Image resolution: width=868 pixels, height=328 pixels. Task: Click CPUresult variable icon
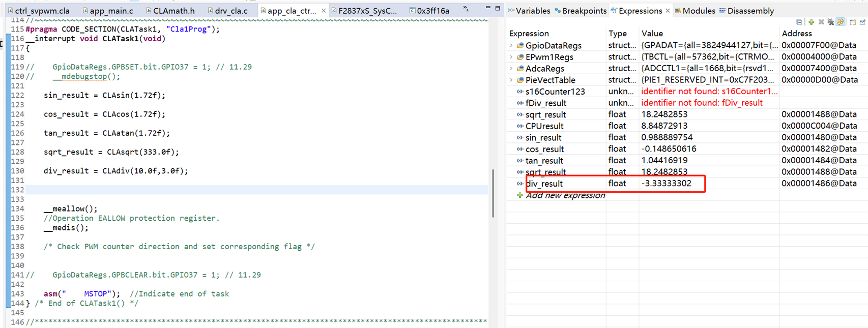click(520, 126)
